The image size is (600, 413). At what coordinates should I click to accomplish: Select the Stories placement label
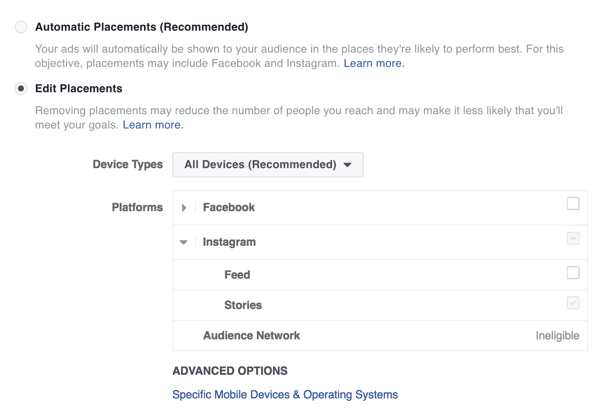point(243,305)
